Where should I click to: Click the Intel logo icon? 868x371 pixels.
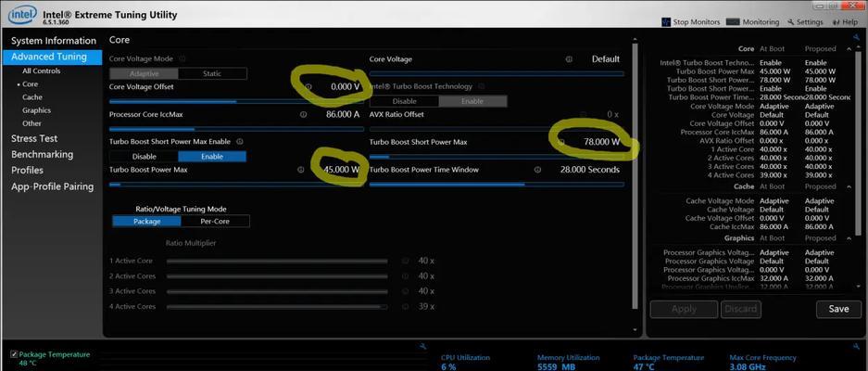pos(21,15)
